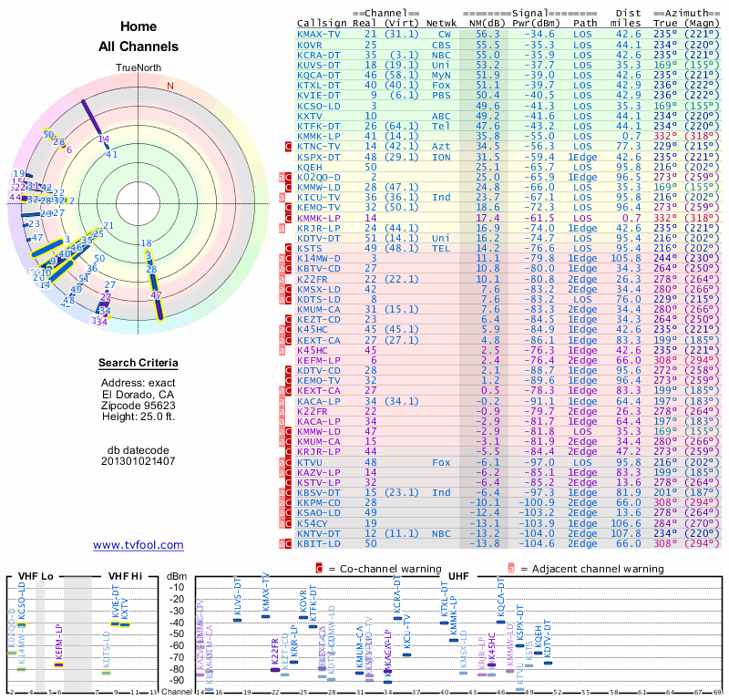Select the KNTV-DT callsign in the table
Image resolution: width=729 pixels, height=700 pixels.
[x=319, y=533]
